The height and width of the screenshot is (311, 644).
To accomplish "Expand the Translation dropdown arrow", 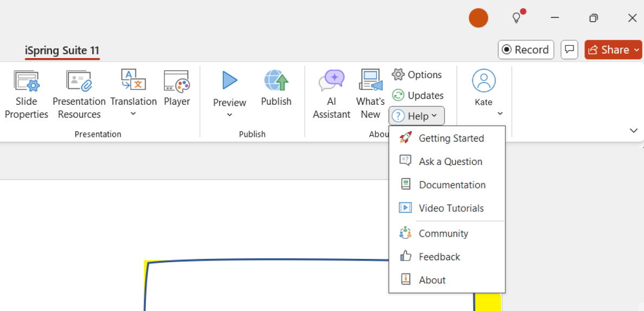I will click(x=133, y=114).
